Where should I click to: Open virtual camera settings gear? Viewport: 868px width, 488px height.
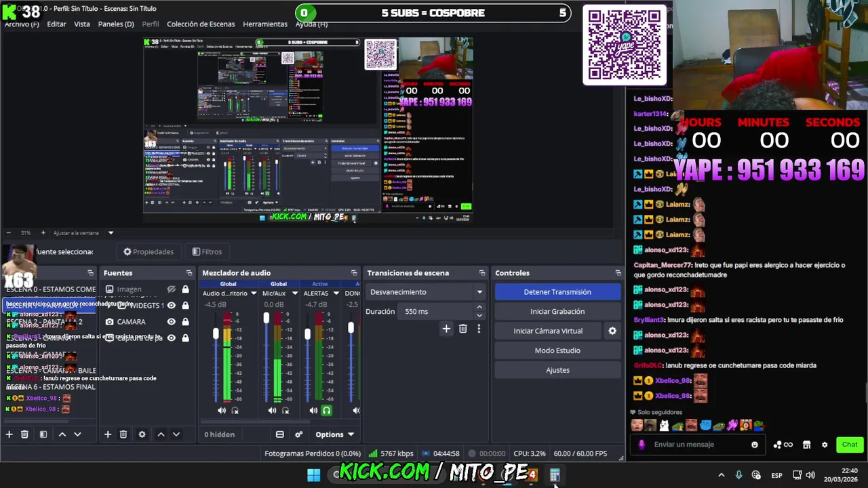point(612,331)
